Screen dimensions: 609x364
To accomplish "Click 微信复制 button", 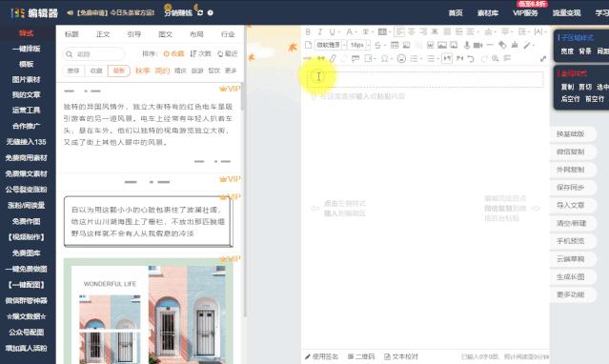I will pyautogui.click(x=571, y=152).
